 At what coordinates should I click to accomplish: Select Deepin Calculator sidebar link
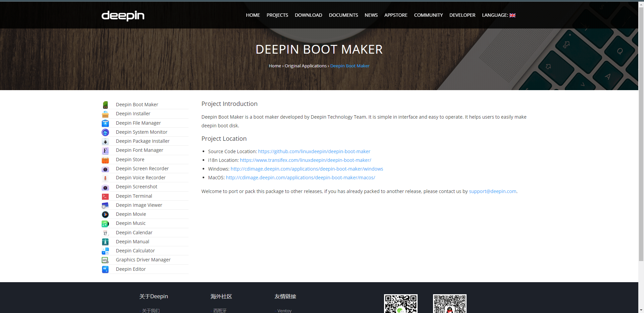pyautogui.click(x=135, y=251)
